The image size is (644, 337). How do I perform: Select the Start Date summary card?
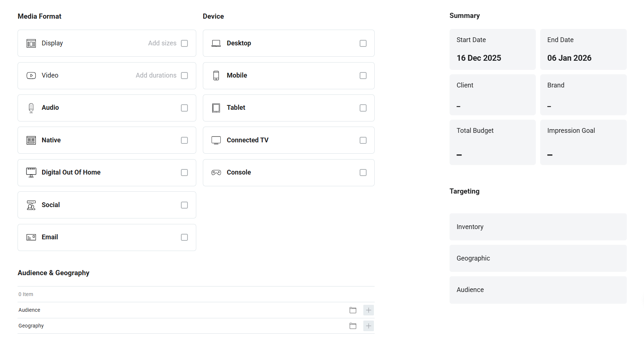pyautogui.click(x=492, y=49)
